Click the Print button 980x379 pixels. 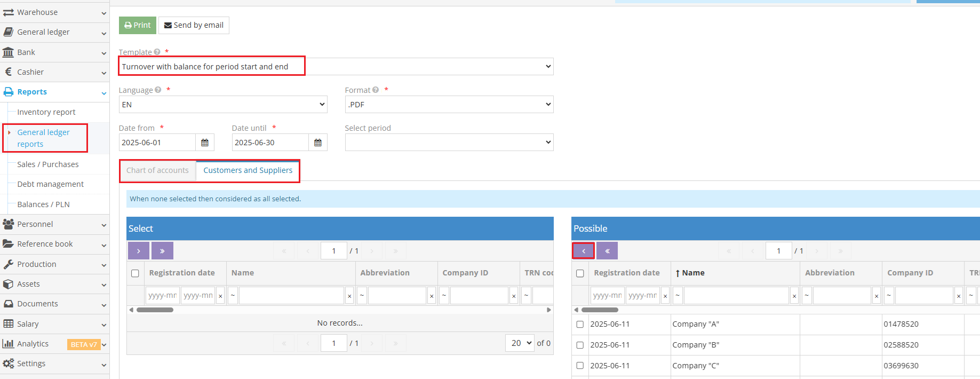pos(138,25)
